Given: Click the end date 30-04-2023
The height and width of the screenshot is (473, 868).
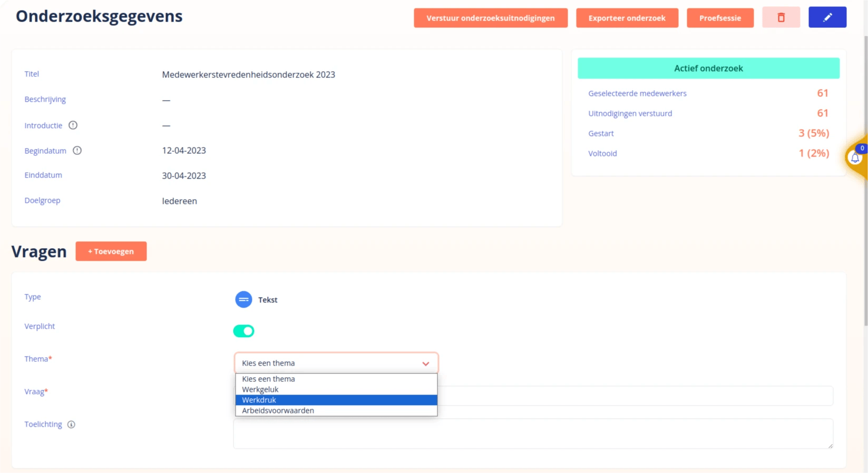Looking at the screenshot, I should pyautogui.click(x=184, y=176).
